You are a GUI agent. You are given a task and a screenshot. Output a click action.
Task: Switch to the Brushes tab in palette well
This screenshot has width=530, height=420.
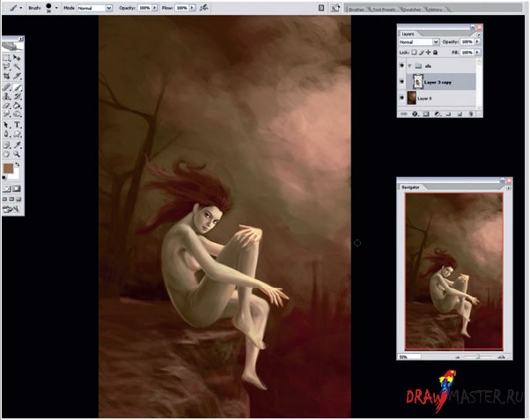point(357,10)
